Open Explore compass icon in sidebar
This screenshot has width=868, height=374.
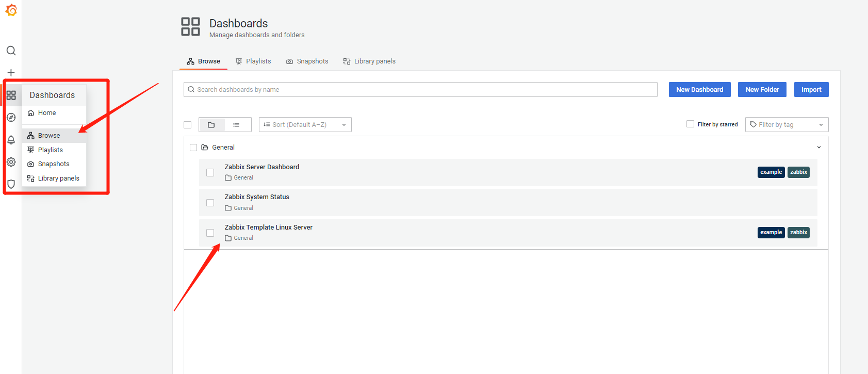coord(11,117)
